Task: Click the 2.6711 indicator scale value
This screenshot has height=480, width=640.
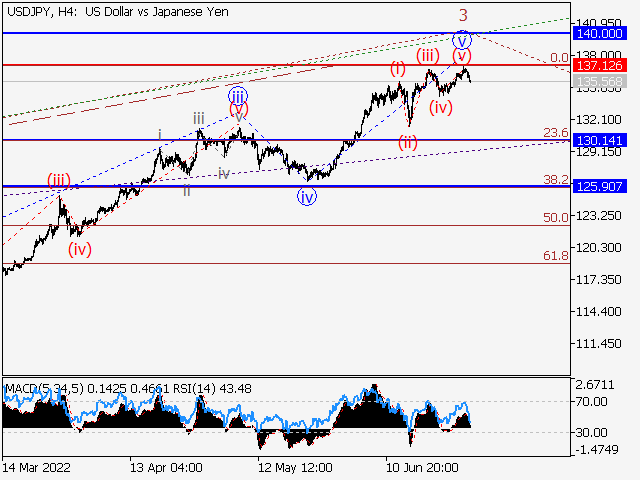Action: [595, 385]
